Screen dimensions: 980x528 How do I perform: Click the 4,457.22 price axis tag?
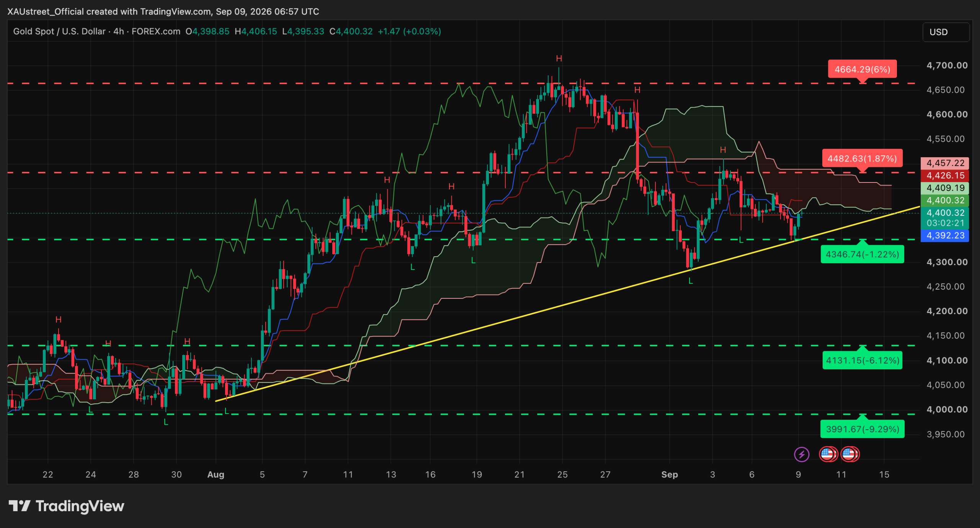(x=945, y=163)
